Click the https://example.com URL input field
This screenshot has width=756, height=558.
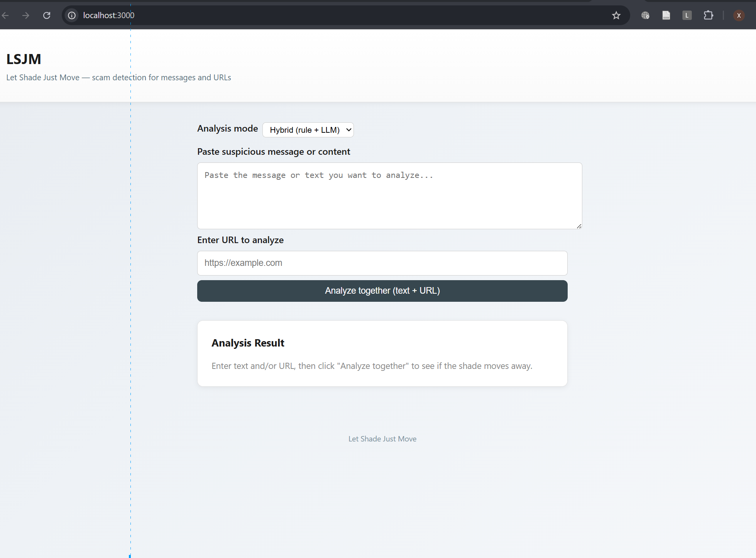382,263
